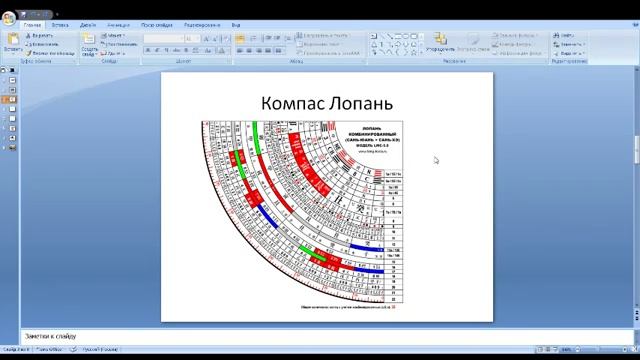Screen dimensions: 640x360
Task: Start slide show from status bar icon
Action: click(x=556, y=349)
